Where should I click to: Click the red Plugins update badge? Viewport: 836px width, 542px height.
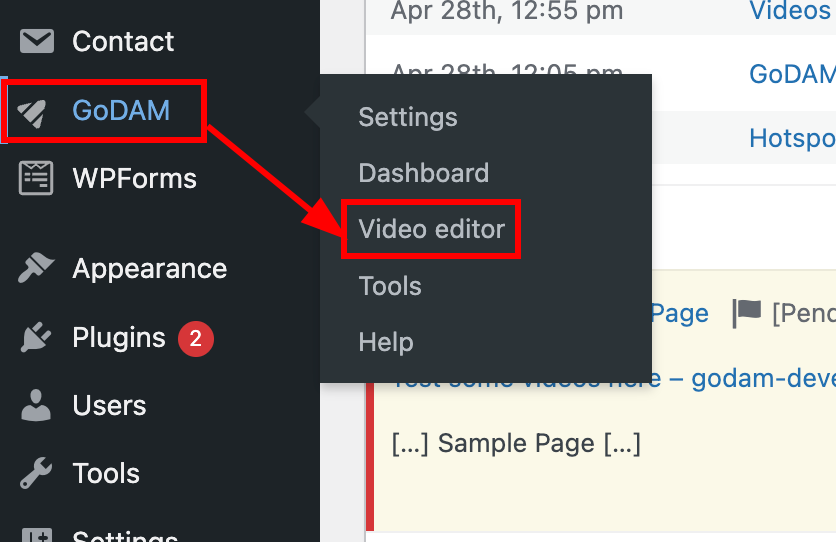coord(195,339)
